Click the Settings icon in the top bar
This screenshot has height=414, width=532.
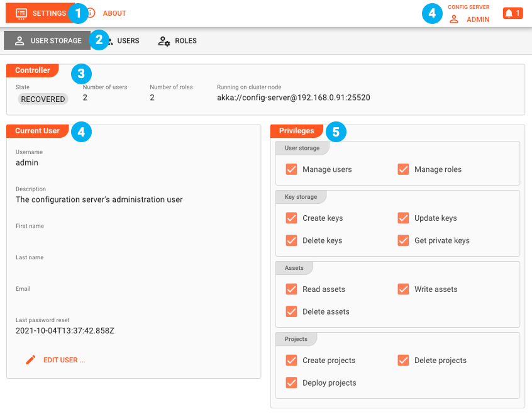(x=21, y=13)
